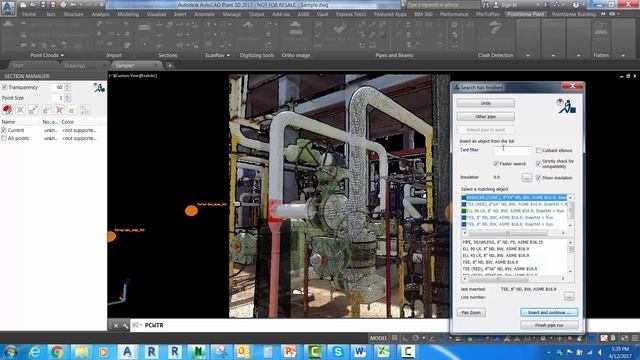Screen dimensions: 640x360
Task: Click the command line wrench customize icon
Action: point(125,325)
